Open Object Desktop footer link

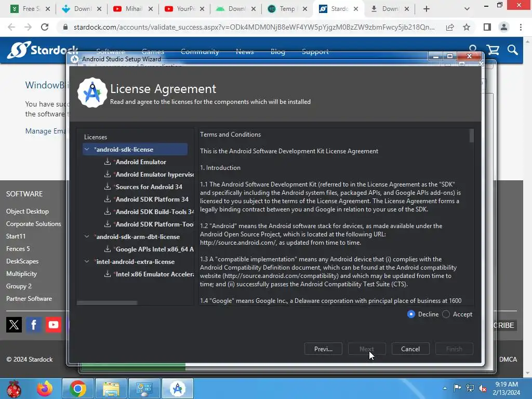[28, 211]
